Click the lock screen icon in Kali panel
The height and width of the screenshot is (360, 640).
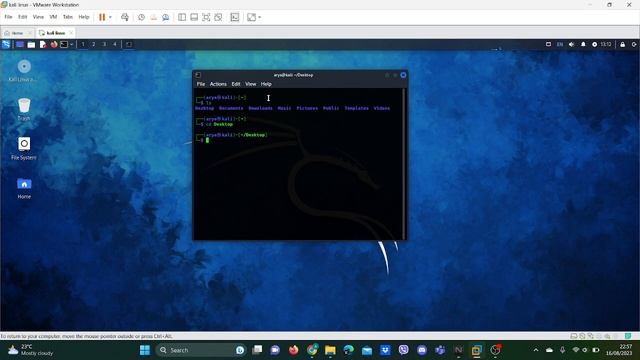[x=622, y=44]
